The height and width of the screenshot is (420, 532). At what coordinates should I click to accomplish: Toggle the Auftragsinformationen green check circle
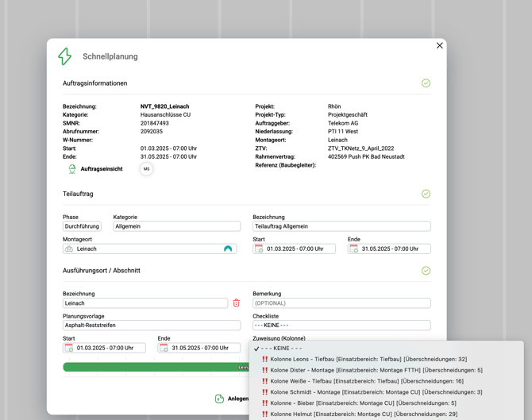426,83
